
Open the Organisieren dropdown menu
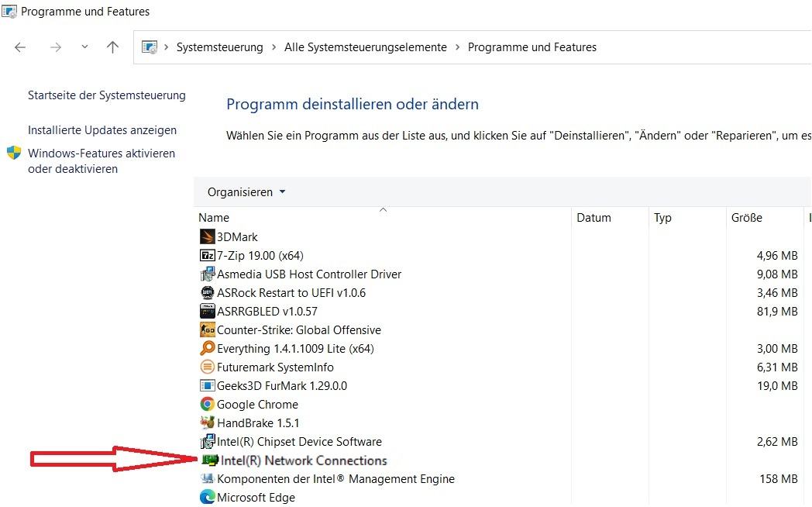coord(246,192)
